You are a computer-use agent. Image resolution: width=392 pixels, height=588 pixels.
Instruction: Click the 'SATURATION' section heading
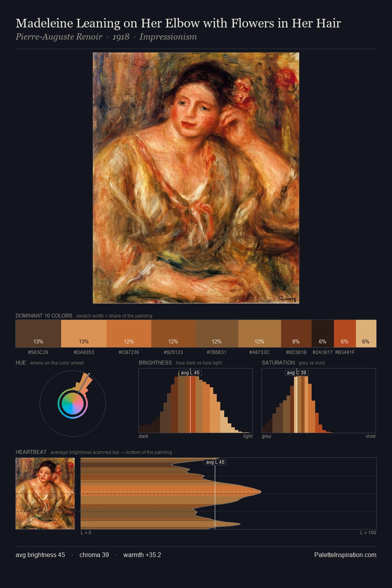click(278, 363)
